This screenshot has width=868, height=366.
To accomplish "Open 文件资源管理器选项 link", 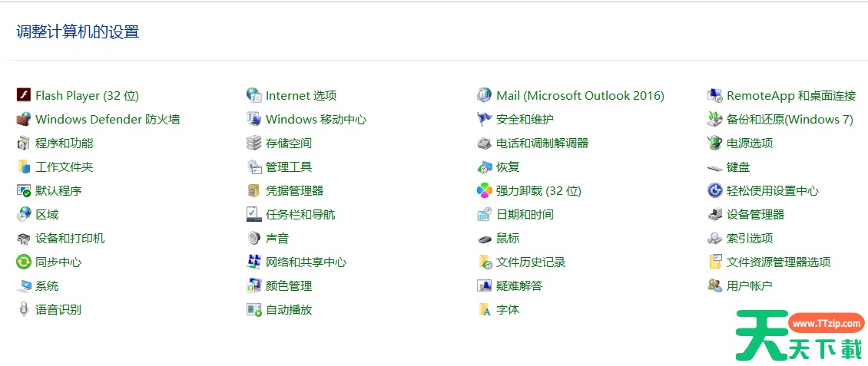I will click(x=779, y=262).
